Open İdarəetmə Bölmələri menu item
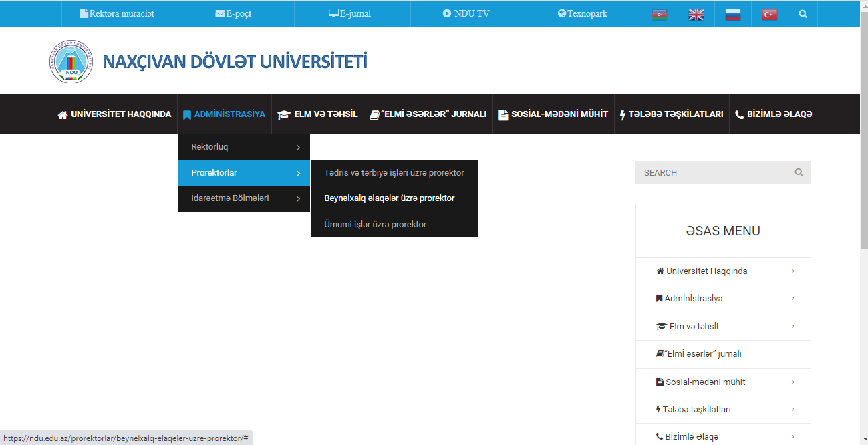868x445 pixels. click(x=244, y=198)
